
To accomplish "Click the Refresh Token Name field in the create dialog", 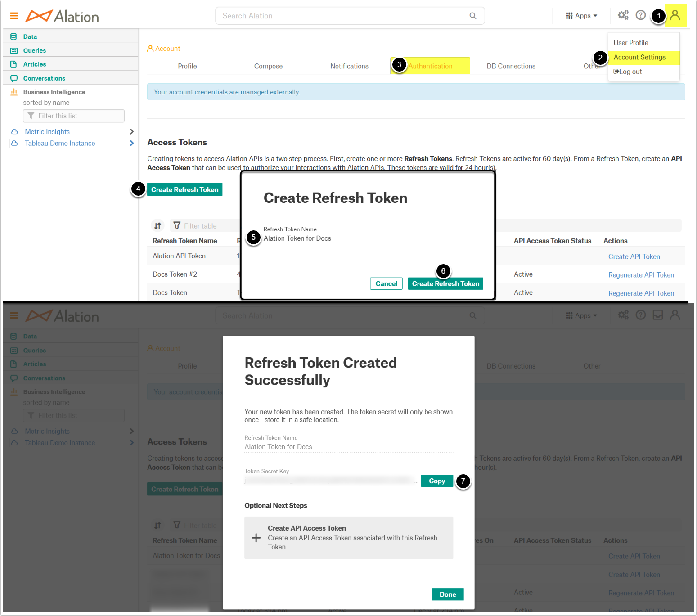I will pyautogui.click(x=368, y=238).
